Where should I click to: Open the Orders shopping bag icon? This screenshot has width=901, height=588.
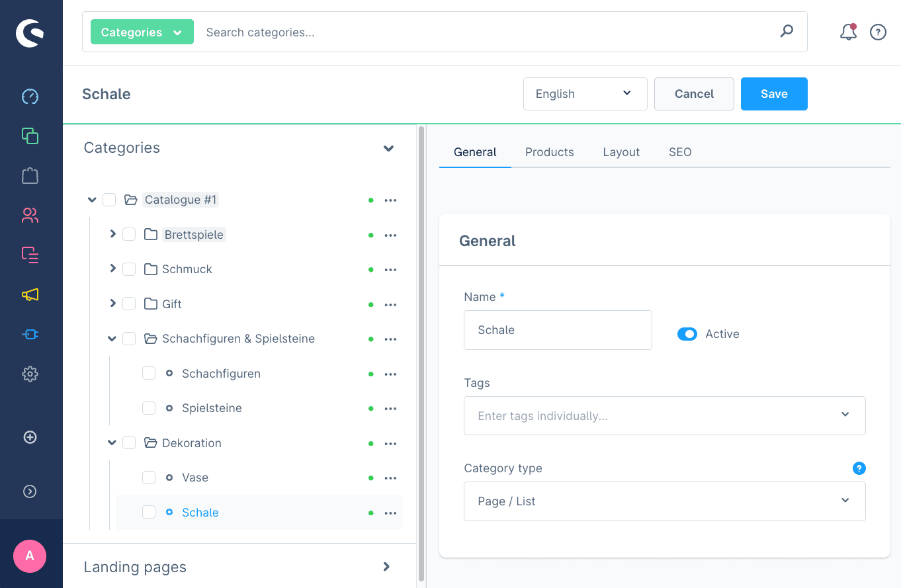30,175
